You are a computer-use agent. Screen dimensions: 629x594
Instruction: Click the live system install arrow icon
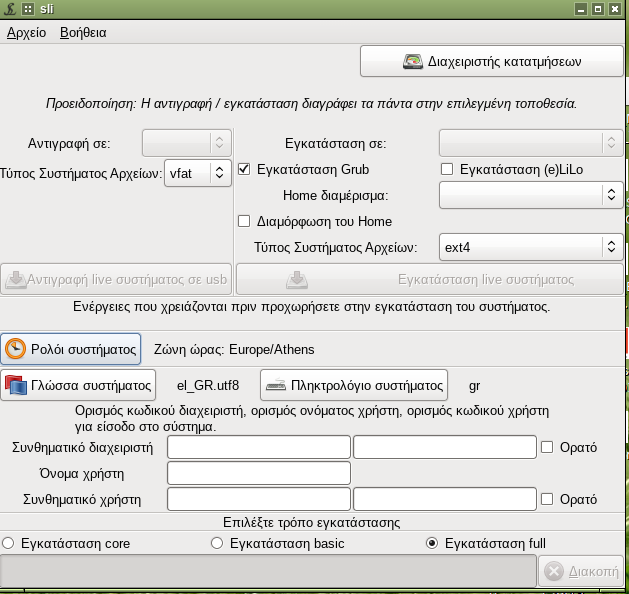click(x=296, y=279)
